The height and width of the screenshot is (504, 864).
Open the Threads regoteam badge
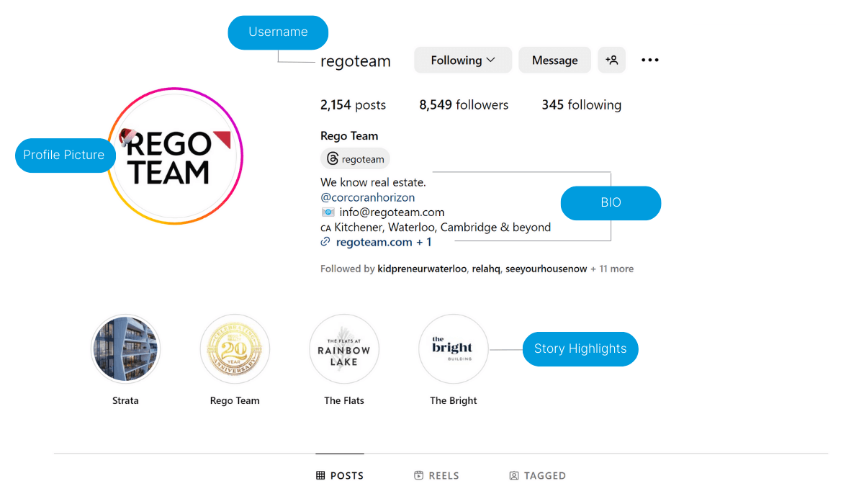pyautogui.click(x=356, y=159)
